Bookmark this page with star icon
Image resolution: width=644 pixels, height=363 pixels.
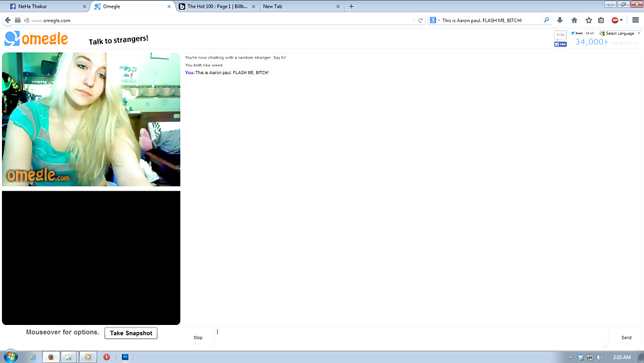pos(589,20)
